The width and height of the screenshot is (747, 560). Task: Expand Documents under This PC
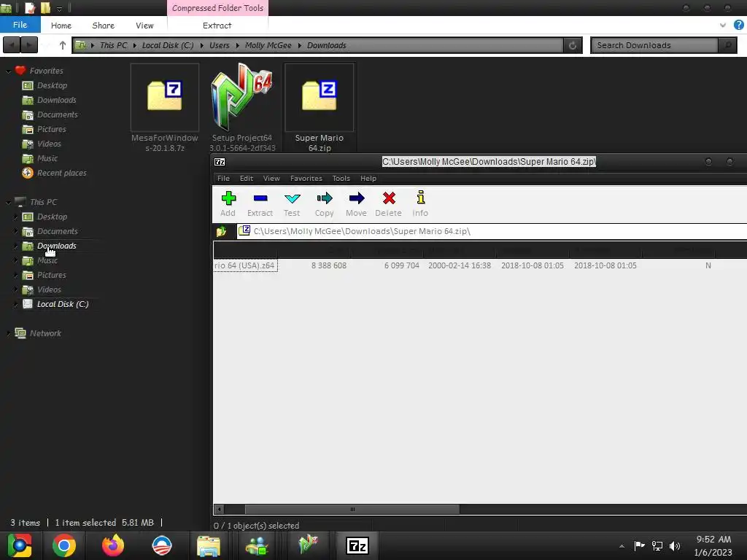(16, 231)
